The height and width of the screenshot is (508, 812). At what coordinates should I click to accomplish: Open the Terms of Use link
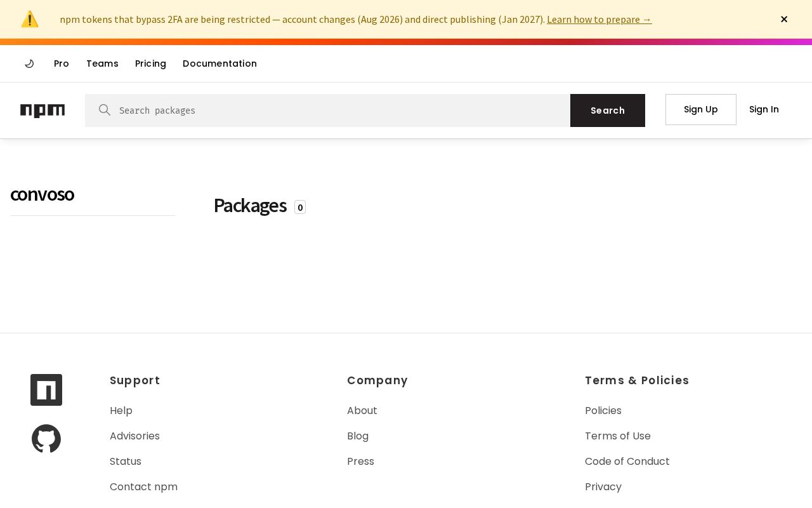pos(618,436)
